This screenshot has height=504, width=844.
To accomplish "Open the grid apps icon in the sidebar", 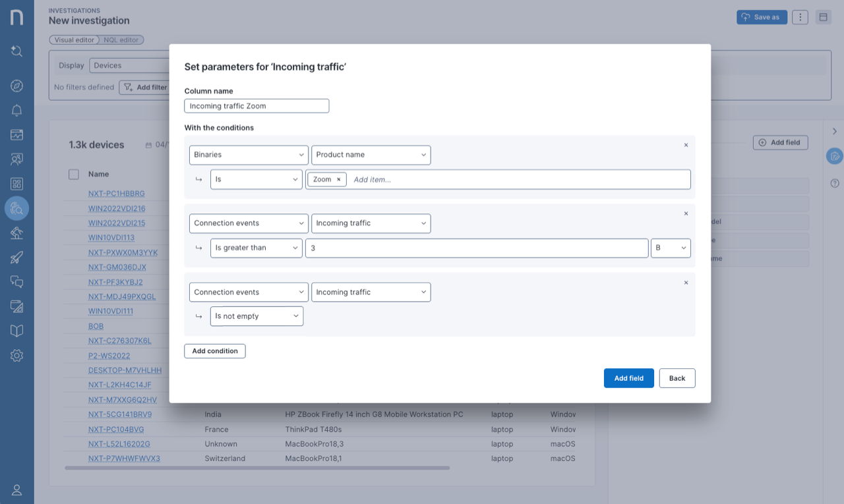I will pyautogui.click(x=16, y=184).
